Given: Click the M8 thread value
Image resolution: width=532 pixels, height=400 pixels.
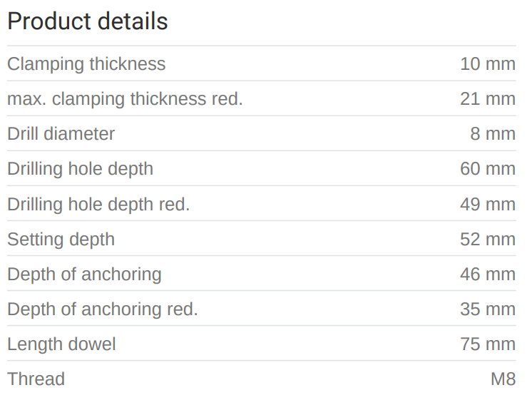Looking at the screenshot, I should click(x=503, y=379).
